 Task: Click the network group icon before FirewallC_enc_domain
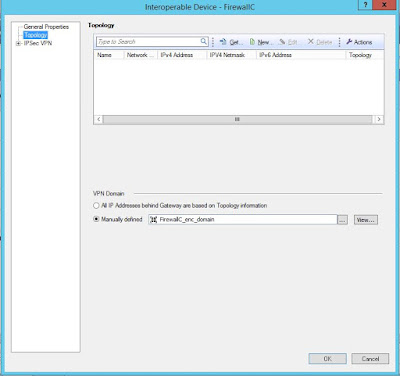pos(153,219)
